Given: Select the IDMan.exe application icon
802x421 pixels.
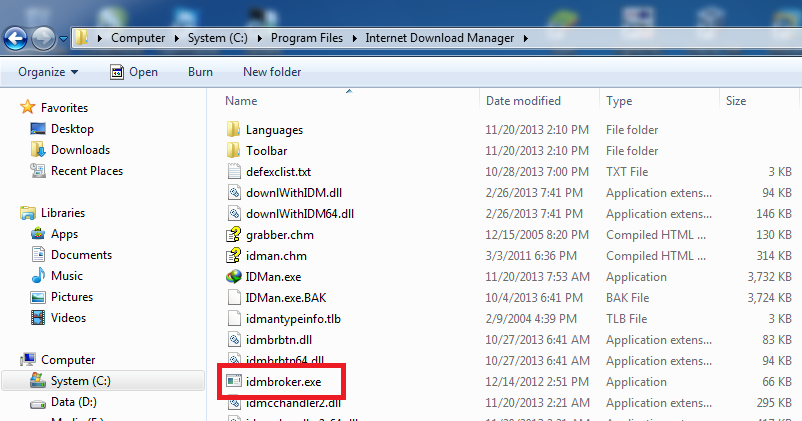Looking at the screenshot, I should pos(234,276).
